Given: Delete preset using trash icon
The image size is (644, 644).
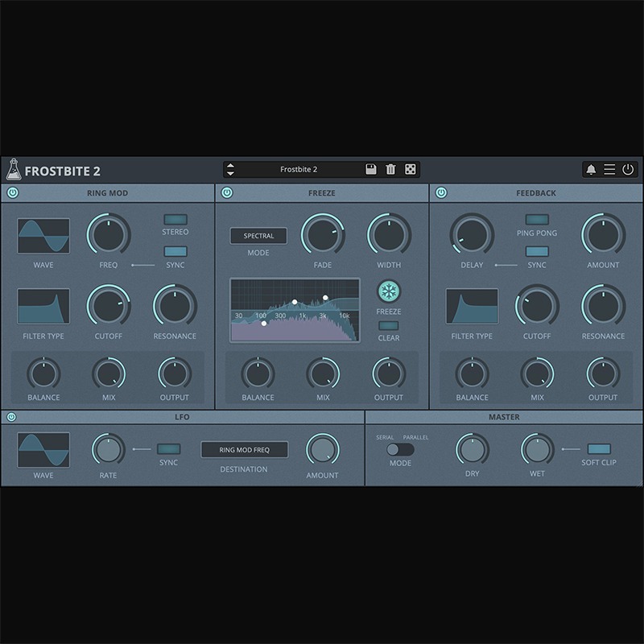Looking at the screenshot, I should tap(390, 169).
